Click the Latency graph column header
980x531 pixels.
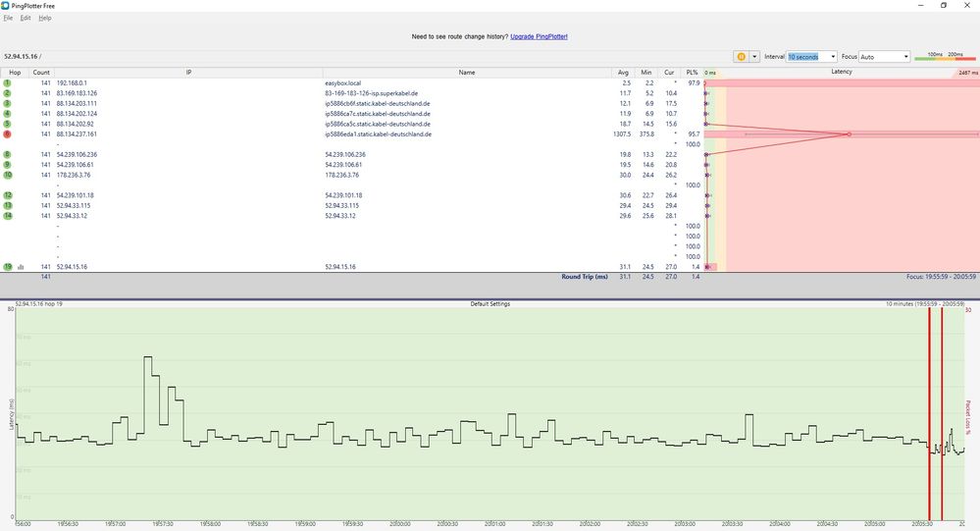tap(842, 72)
